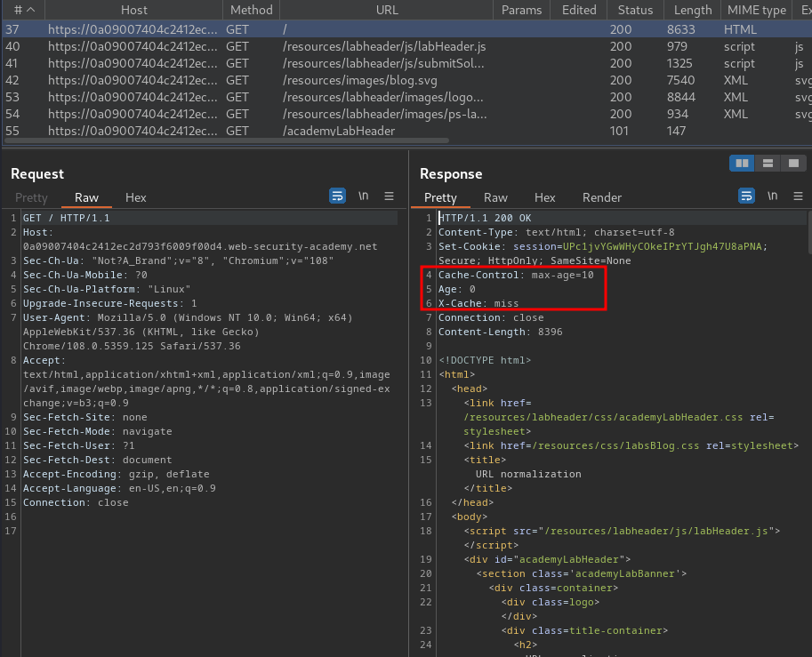Select top-bottom stacked layout icon
The height and width of the screenshot is (657, 812).
coord(768,163)
